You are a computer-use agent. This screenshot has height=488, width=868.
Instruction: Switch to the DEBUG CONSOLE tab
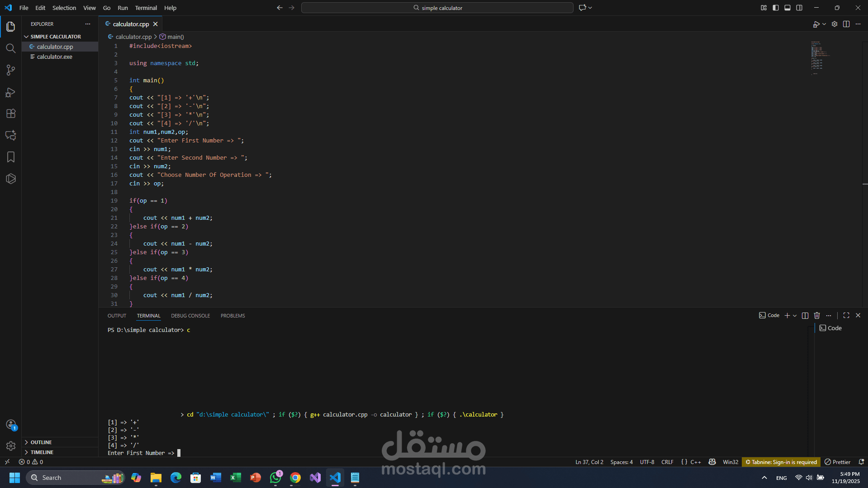point(190,315)
